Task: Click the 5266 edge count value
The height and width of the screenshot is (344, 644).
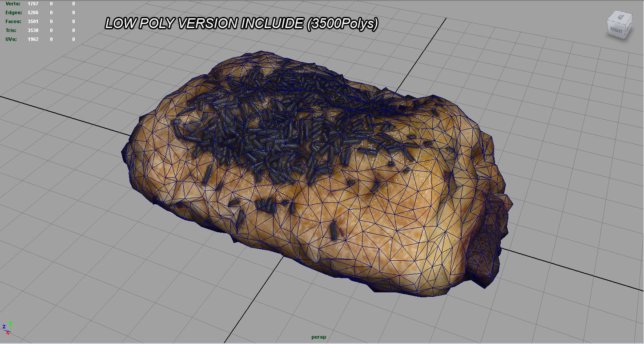Action: (33, 12)
